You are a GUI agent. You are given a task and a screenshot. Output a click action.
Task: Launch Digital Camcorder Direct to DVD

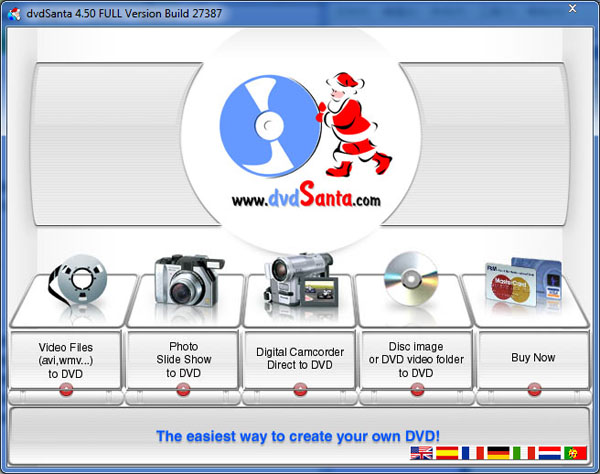click(x=299, y=358)
